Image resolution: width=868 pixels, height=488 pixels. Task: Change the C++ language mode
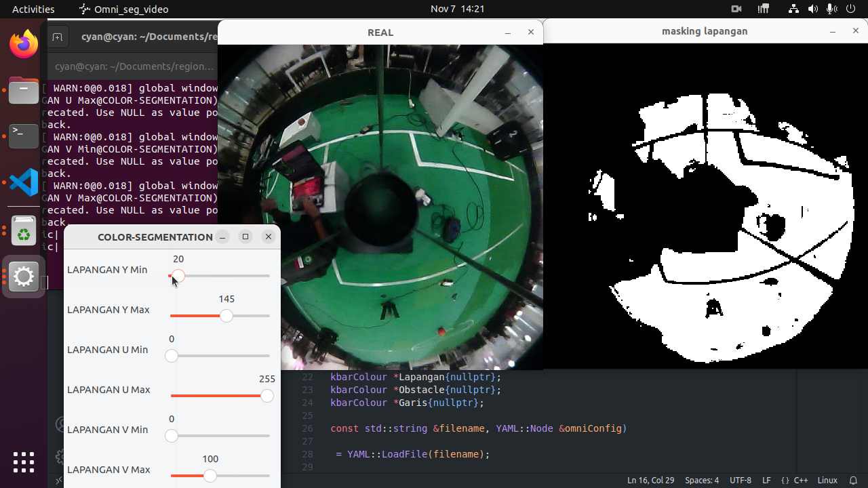795,480
